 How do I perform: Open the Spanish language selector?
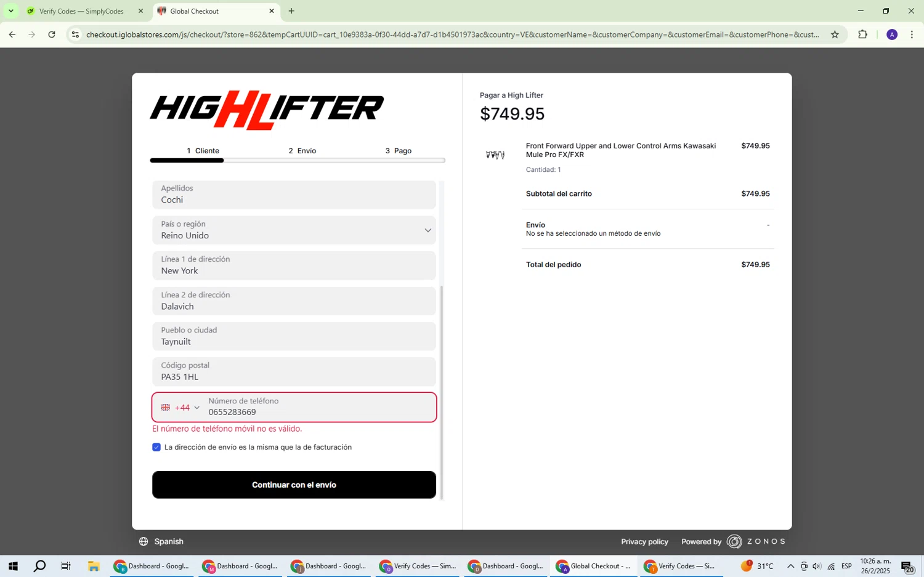(161, 542)
